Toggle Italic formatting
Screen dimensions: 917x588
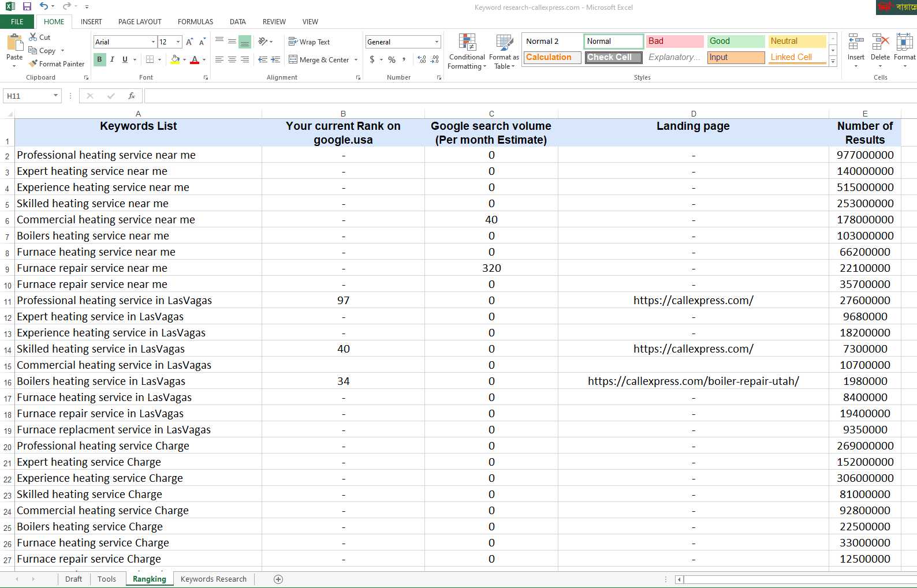click(112, 59)
